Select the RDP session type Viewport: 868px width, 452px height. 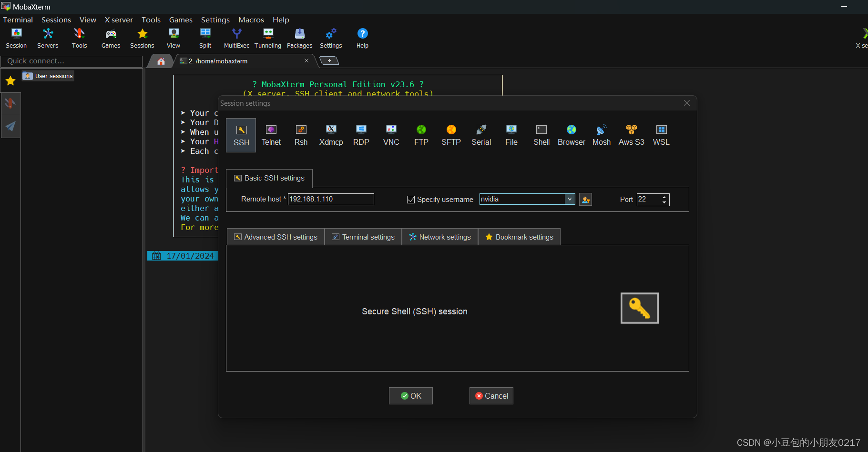point(361,135)
